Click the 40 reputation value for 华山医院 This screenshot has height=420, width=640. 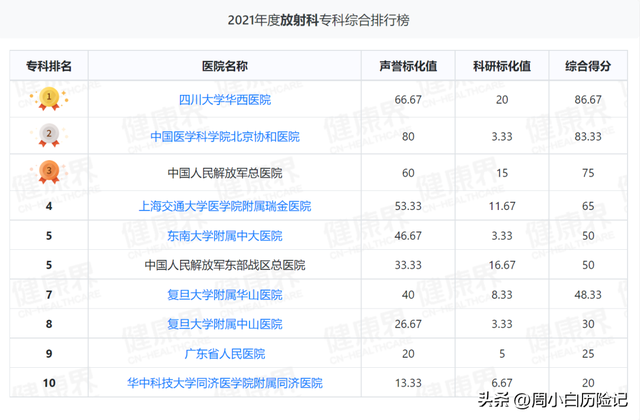click(408, 294)
